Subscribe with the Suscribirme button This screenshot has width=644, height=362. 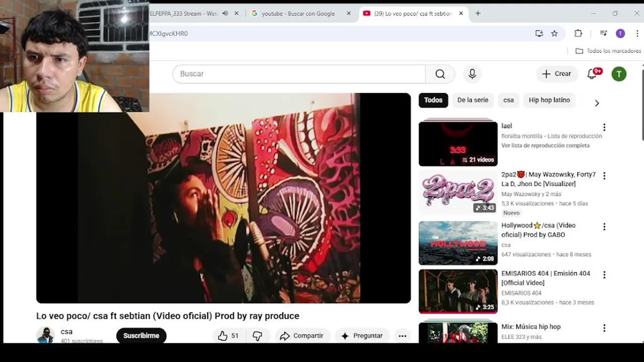coord(141,336)
